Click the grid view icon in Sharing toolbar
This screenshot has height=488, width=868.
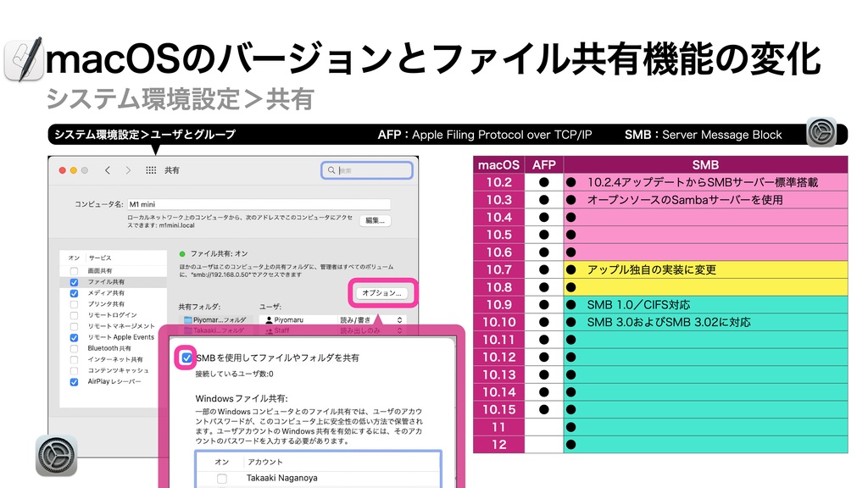[x=149, y=170]
